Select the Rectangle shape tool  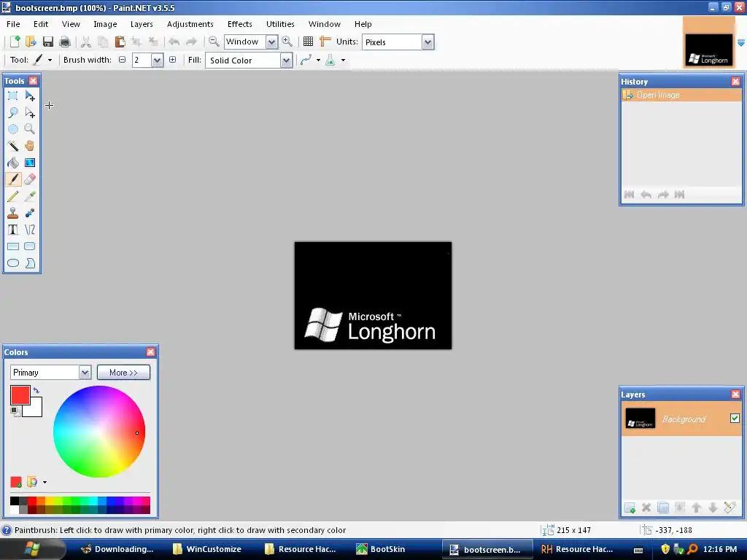[x=13, y=246]
